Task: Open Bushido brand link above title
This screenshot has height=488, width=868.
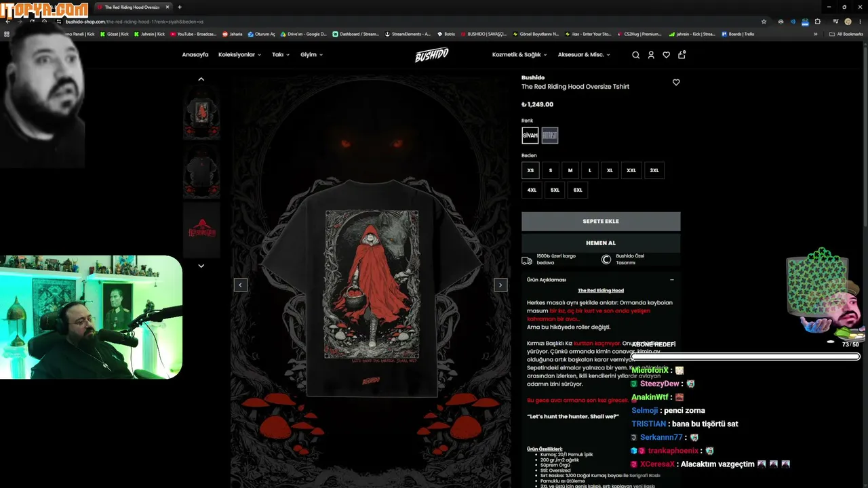Action: coord(533,78)
